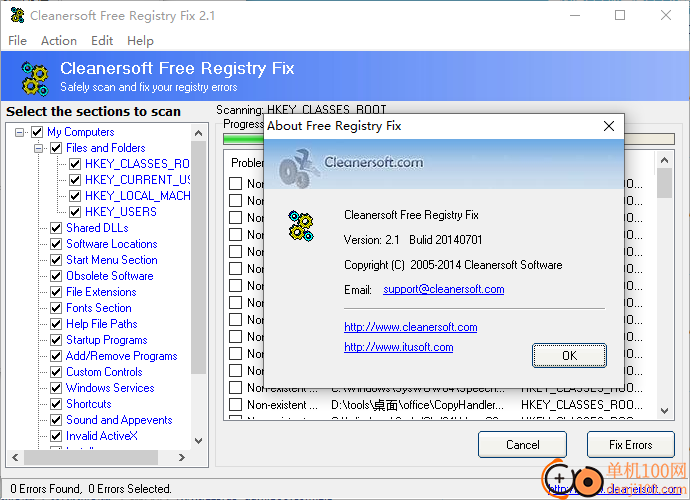Click the gears logo in blue banner
This screenshot has height=500, width=690.
tap(35, 79)
